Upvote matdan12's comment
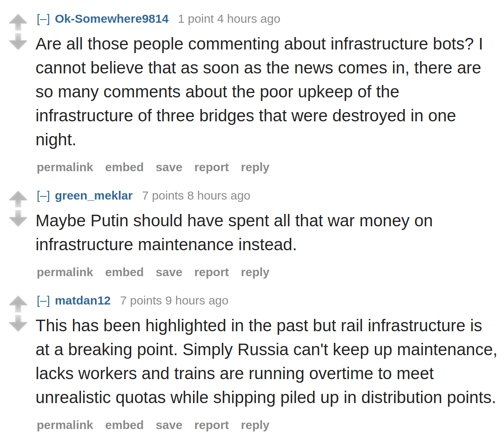The image size is (504, 439). (x=18, y=304)
